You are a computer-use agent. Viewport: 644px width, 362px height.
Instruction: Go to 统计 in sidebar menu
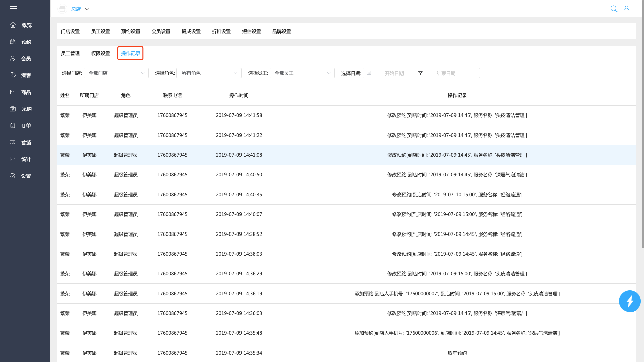[26, 159]
